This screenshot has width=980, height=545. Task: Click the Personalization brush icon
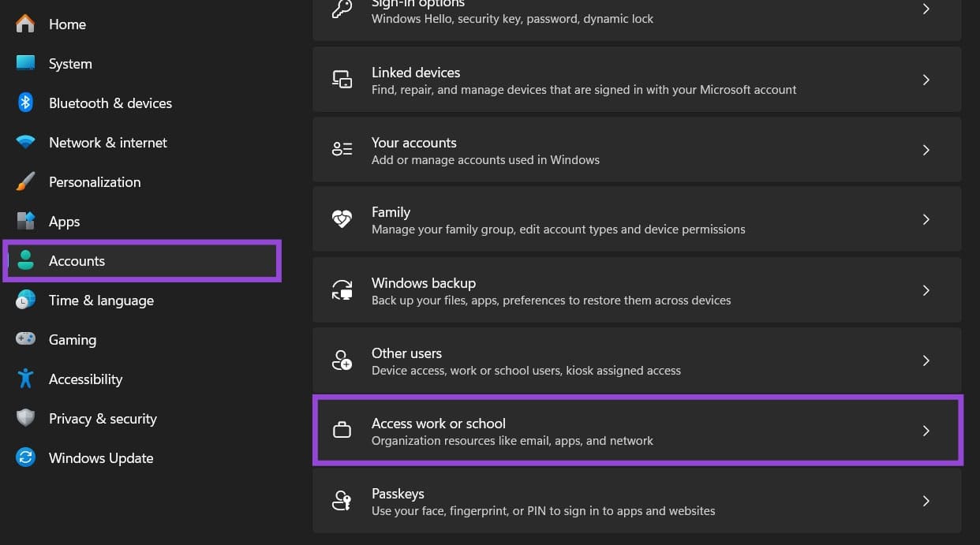(25, 181)
